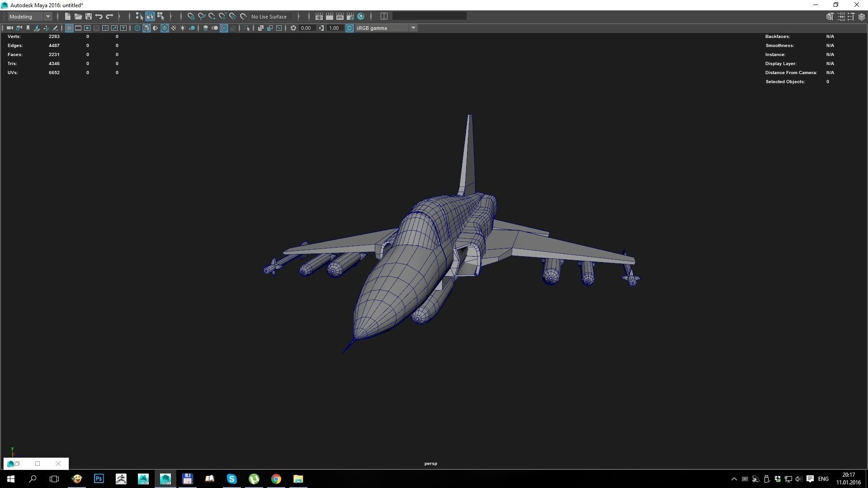Viewport: 868px width, 488px height.
Task: Open the No Live Surface field
Action: pyautogui.click(x=269, y=16)
